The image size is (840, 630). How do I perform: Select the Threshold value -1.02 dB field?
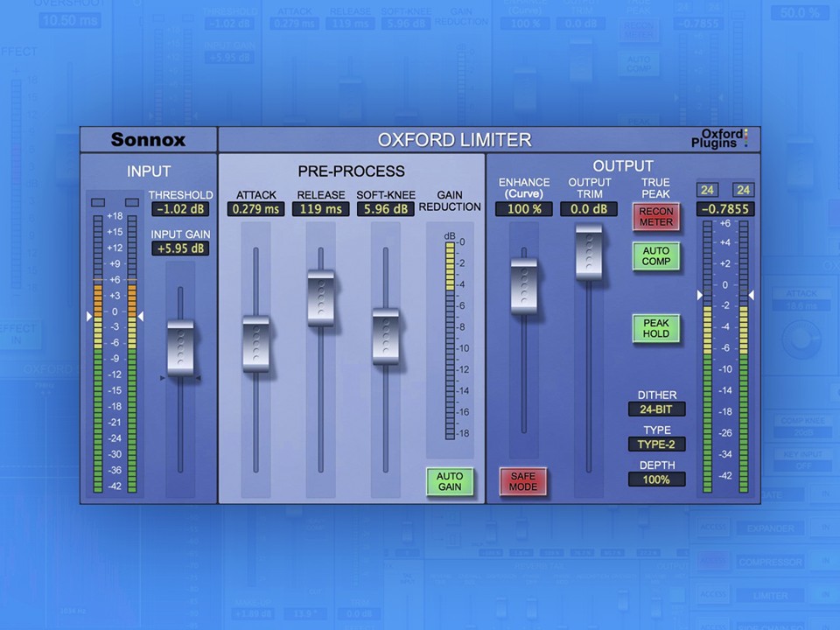(180, 209)
